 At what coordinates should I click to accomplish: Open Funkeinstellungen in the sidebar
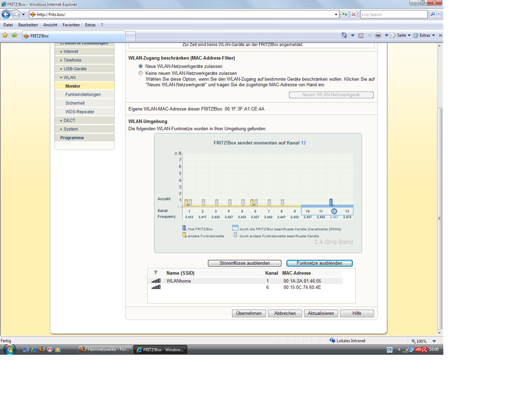[x=83, y=94]
